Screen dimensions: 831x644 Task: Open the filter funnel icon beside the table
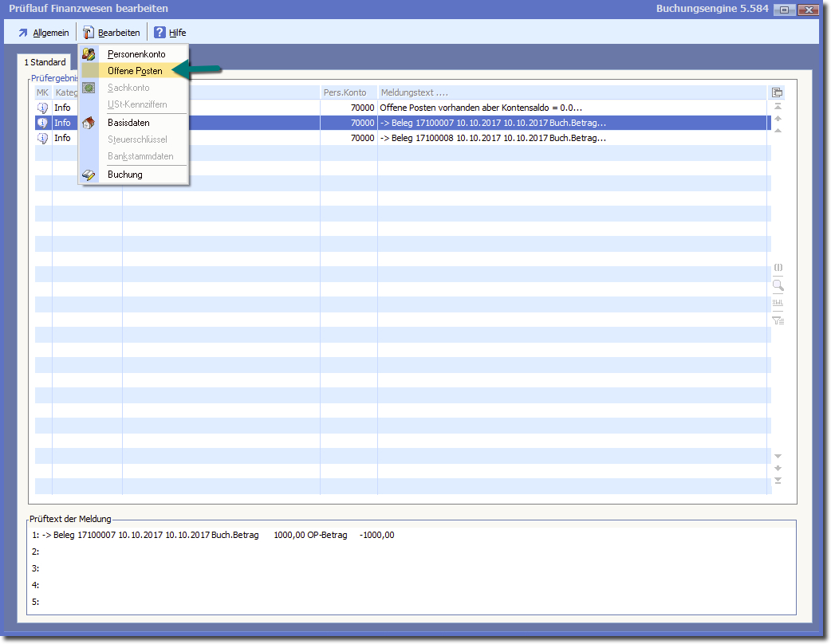pos(778,320)
